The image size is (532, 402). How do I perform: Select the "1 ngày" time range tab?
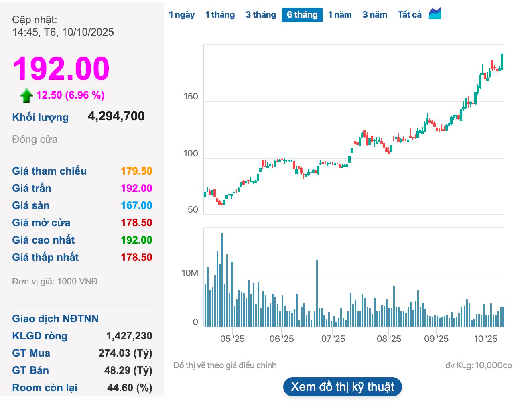[x=182, y=14]
